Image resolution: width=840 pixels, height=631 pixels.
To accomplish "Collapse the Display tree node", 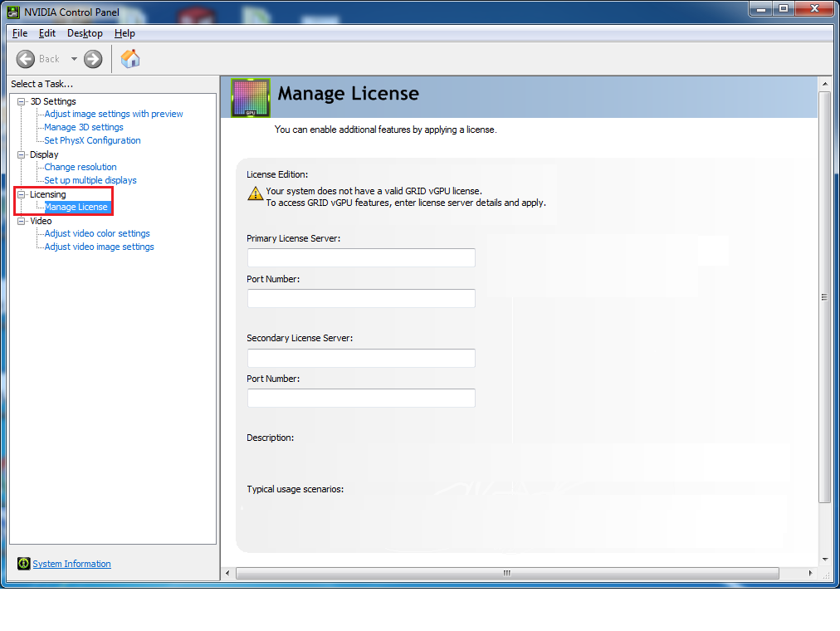I will click(x=22, y=154).
